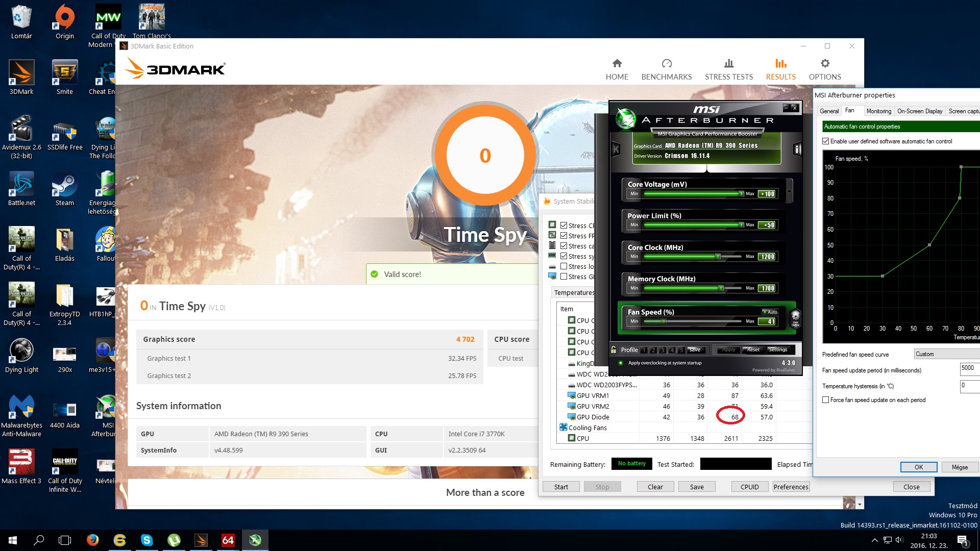Click the Skype taskbar icon
Viewport: 980px width, 551px height.
click(x=147, y=540)
